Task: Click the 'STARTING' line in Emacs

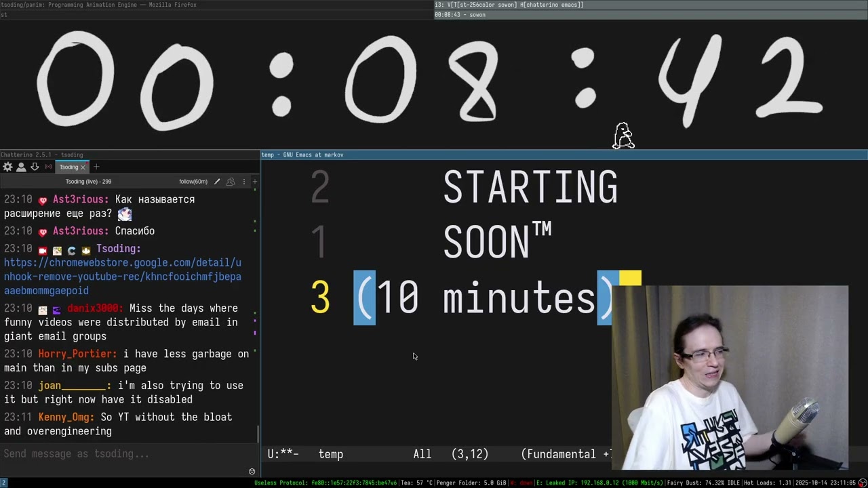Action: 530,188
